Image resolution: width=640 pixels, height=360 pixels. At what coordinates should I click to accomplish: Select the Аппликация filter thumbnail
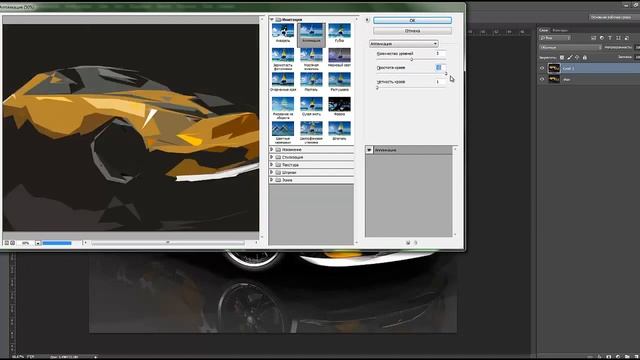coord(311,31)
